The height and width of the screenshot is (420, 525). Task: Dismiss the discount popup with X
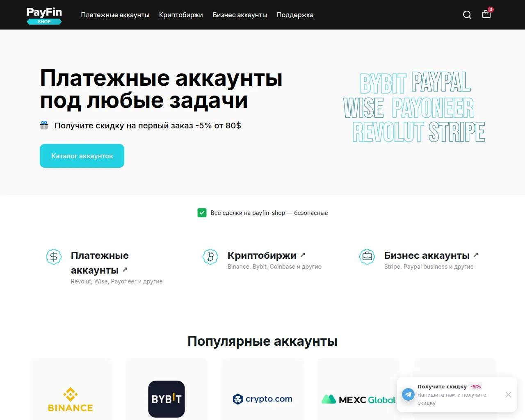point(508,395)
